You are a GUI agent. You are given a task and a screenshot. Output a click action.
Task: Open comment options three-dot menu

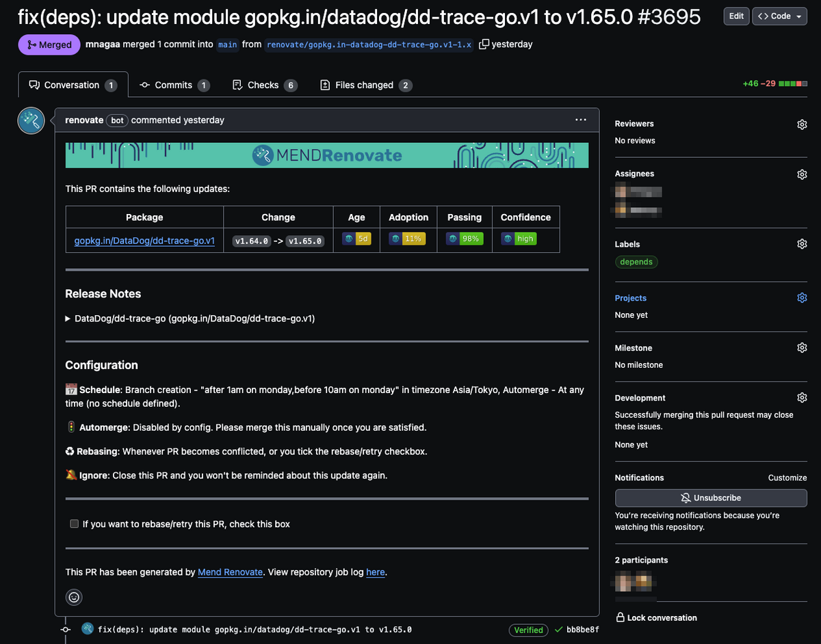click(x=581, y=120)
